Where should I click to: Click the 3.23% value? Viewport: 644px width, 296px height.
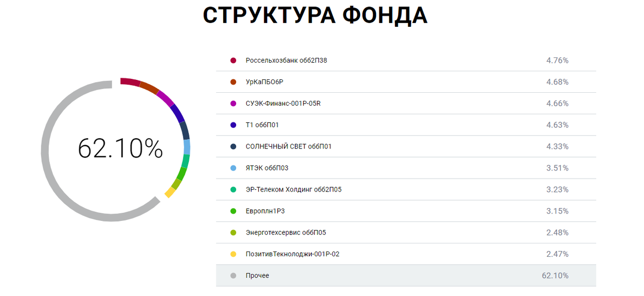pos(557,189)
